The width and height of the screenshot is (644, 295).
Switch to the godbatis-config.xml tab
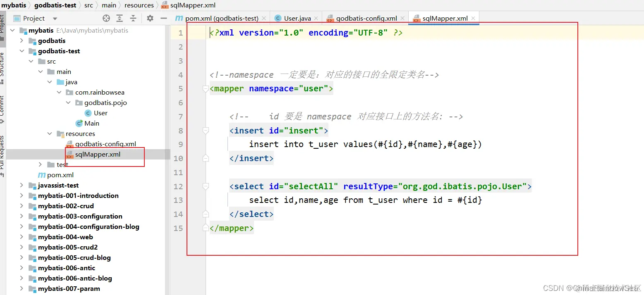tap(366, 18)
